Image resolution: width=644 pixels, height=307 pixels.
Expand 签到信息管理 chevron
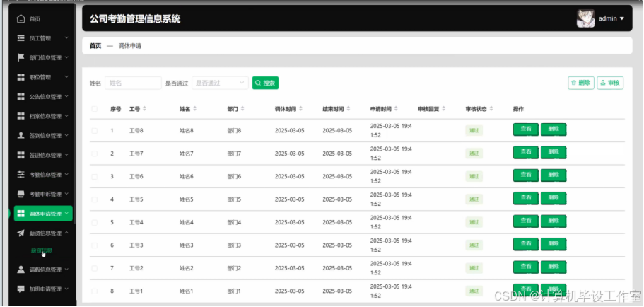click(66, 136)
